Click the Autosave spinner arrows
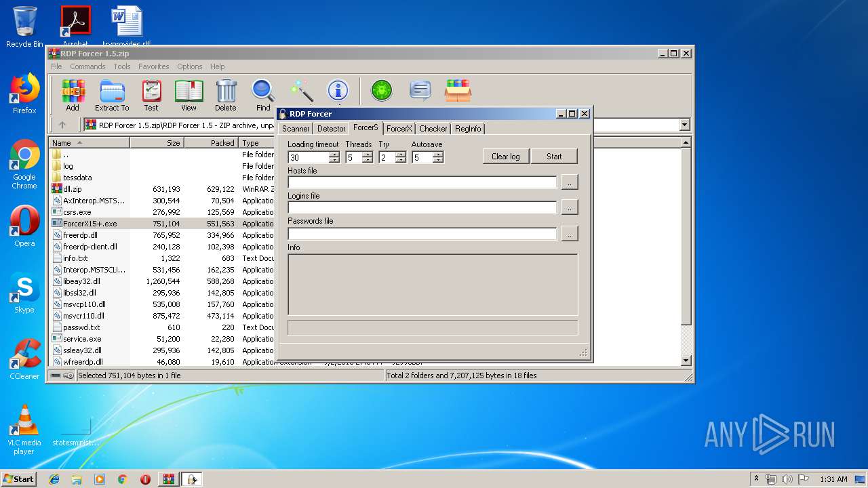Screen dimensions: 868x488 (x=438, y=157)
